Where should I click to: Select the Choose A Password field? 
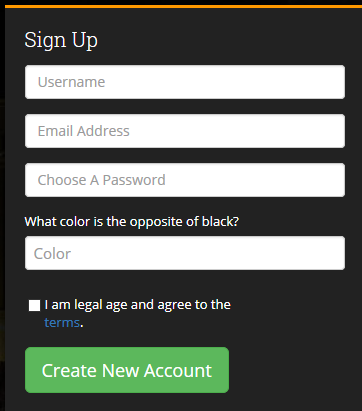point(185,180)
